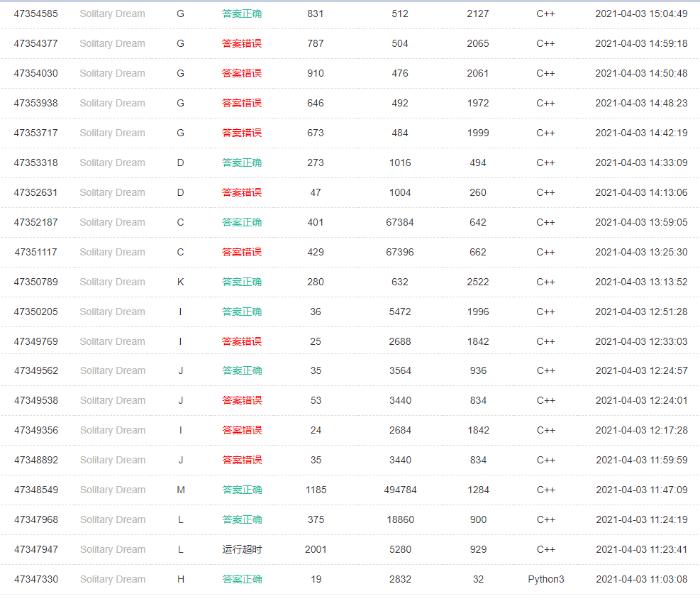Open submission ID 47354585
The image size is (700, 606).
pyautogui.click(x=35, y=13)
